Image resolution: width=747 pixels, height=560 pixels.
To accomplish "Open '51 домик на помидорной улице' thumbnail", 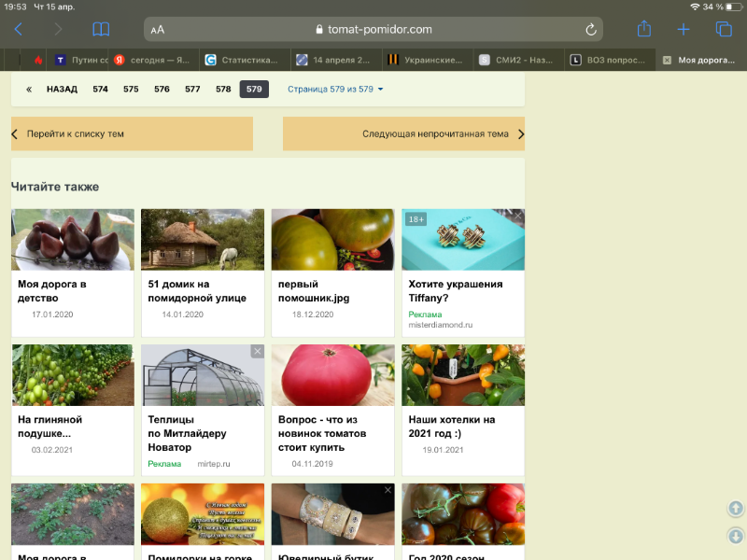I will pos(201,240).
